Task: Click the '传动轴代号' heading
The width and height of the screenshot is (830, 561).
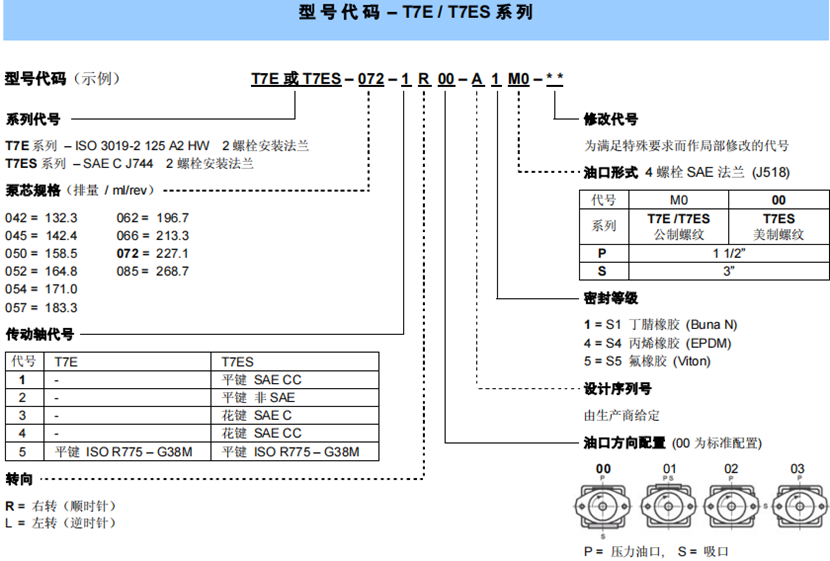Action: 40,334
